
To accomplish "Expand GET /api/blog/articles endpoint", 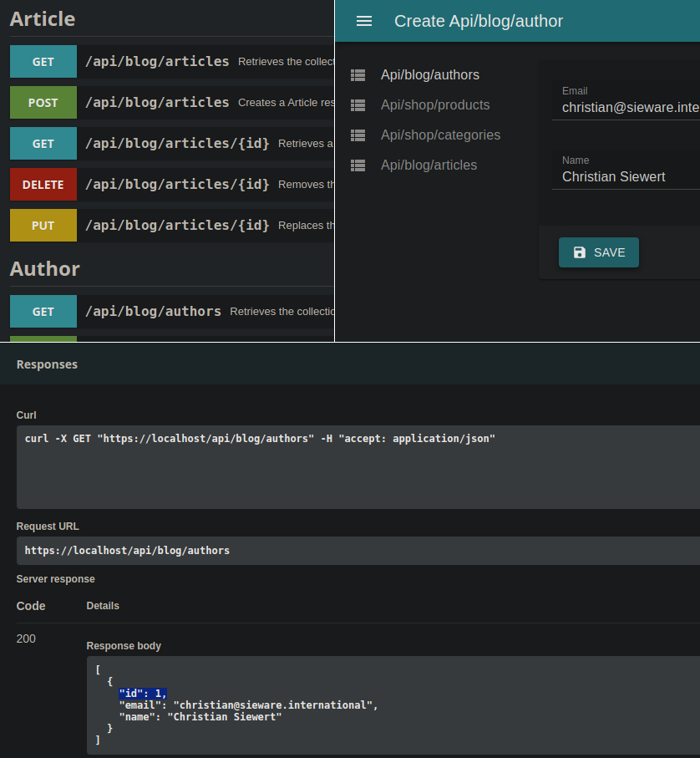I will pyautogui.click(x=172, y=61).
